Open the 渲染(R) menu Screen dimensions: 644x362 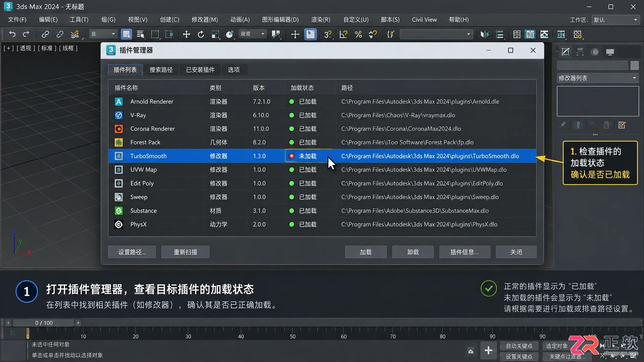coord(321,20)
